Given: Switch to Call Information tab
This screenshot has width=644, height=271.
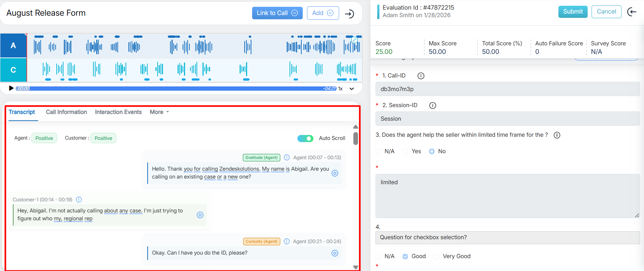Looking at the screenshot, I should click(66, 112).
